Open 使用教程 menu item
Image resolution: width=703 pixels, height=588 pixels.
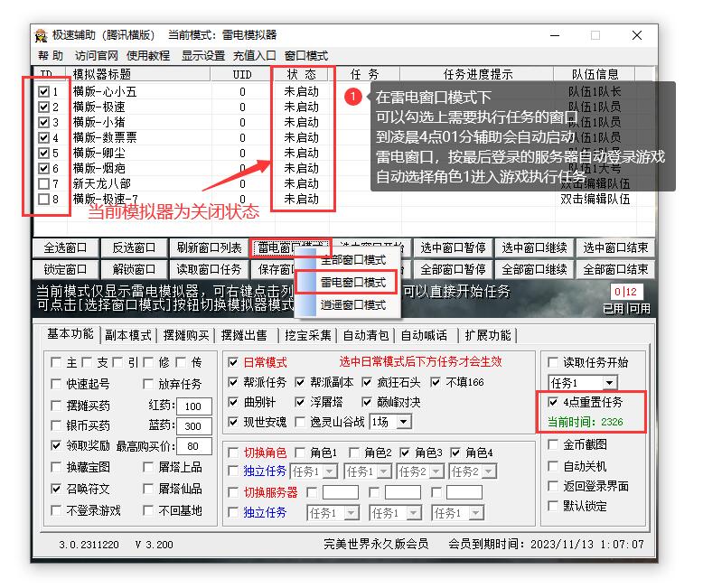pos(148,56)
